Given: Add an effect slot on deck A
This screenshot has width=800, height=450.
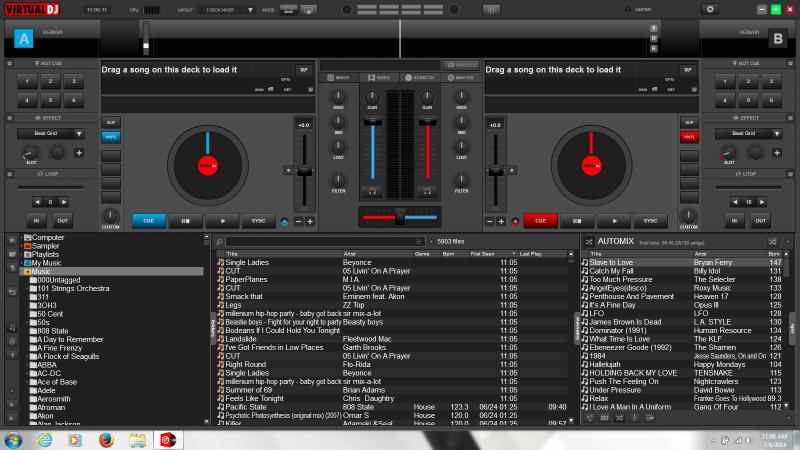Looking at the screenshot, I should [x=79, y=153].
